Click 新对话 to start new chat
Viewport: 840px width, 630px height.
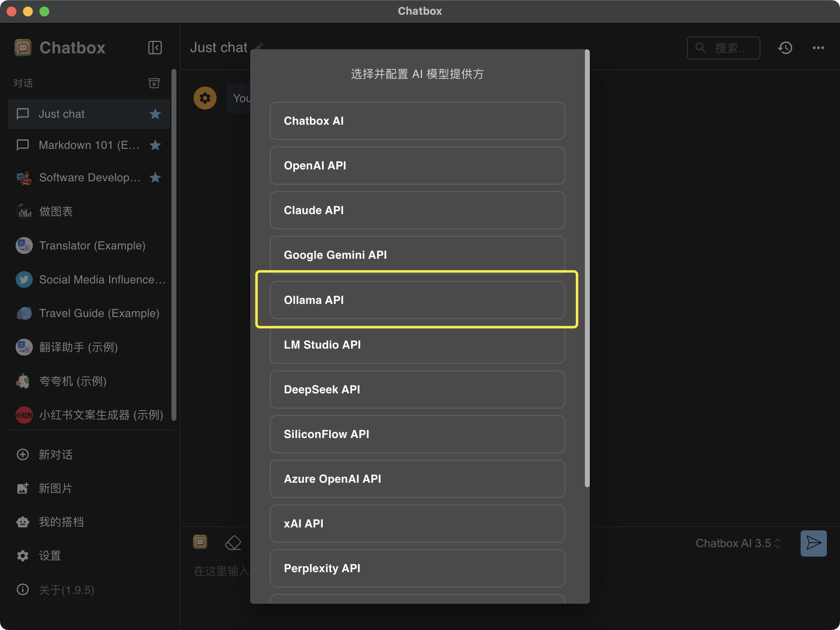coord(55,454)
